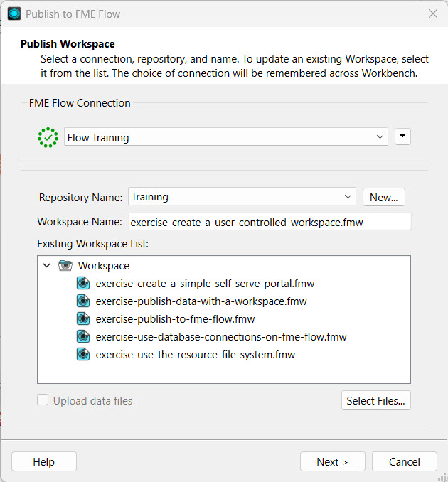Click icon beside exercise-publish-data-with-a-workspace.fmw

[84, 301]
